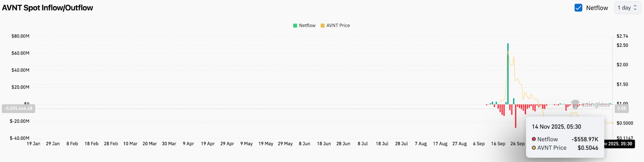Viewport: 644px width, 162px height.
Task: Open the 1 day interval dropdown
Action: pos(627,8)
